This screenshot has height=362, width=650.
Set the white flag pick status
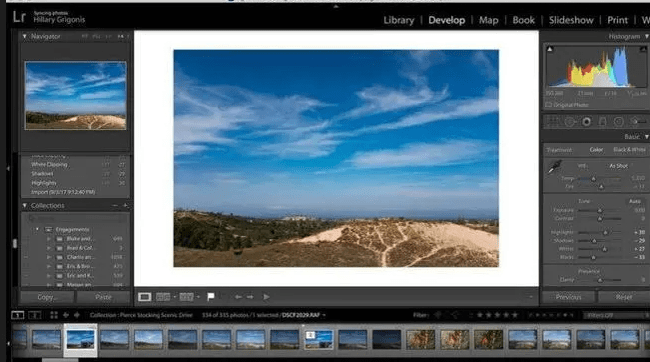coord(211,296)
